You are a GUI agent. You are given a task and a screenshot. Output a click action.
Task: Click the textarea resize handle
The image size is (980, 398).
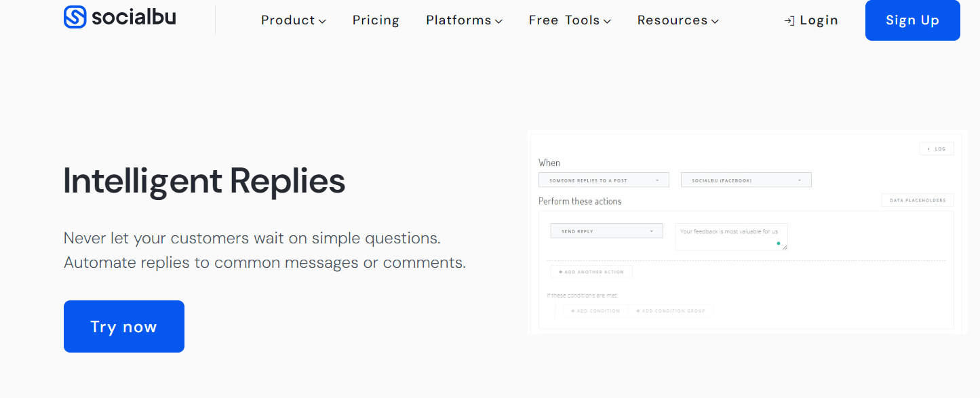pyautogui.click(x=785, y=248)
